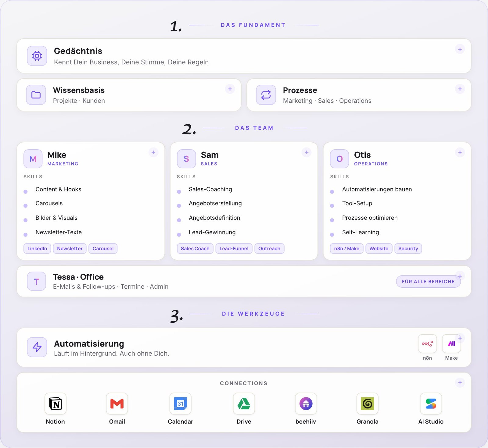Open the Google Calendar connection icon
Image resolution: width=488 pixels, height=448 pixels.
pyautogui.click(x=181, y=404)
